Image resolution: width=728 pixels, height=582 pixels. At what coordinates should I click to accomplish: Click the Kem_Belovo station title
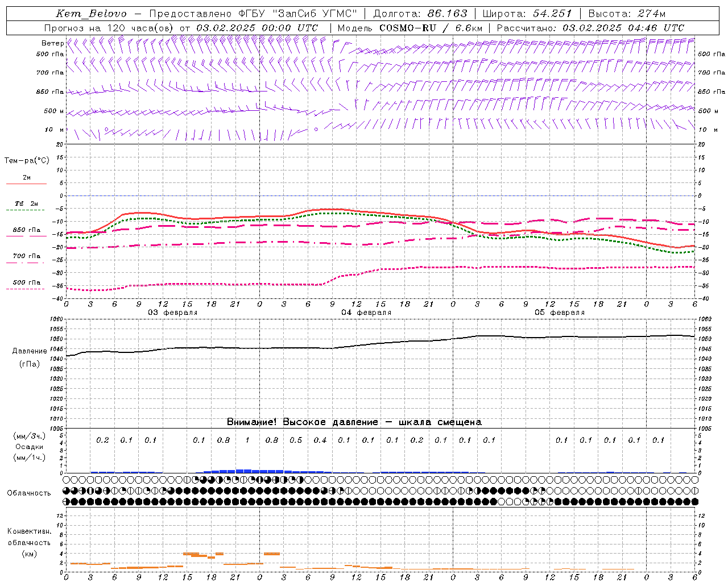pyautogui.click(x=92, y=14)
